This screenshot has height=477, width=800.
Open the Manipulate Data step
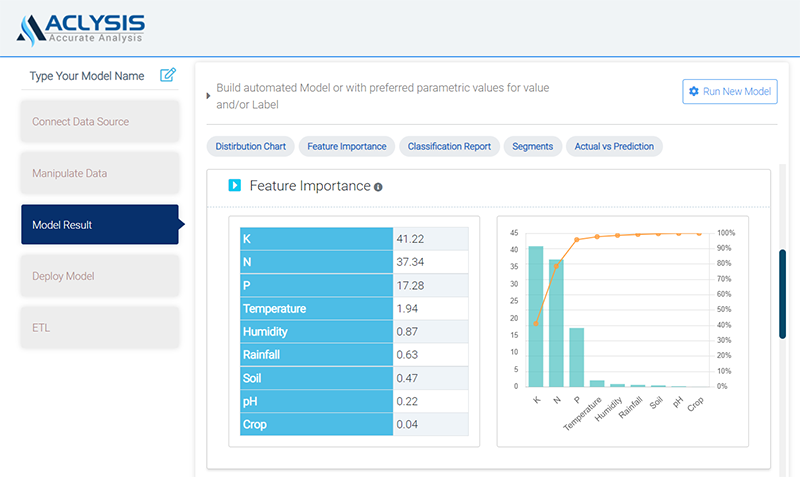[99, 173]
